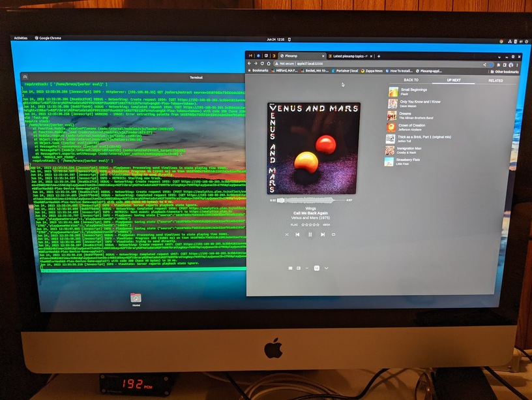Open Chrome tab search dropdown arrow
Image resolution: width=532 pixels, height=400 pixels.
point(499,57)
